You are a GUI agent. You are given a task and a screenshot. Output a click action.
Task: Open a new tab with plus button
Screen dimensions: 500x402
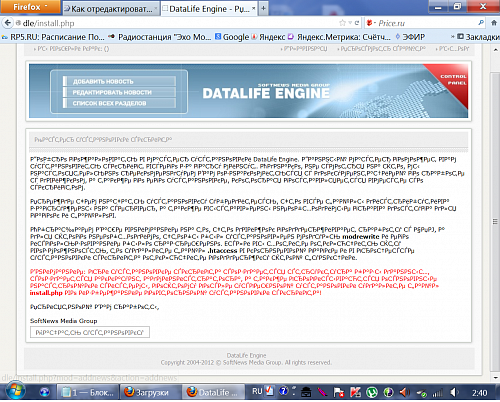tap(263, 9)
